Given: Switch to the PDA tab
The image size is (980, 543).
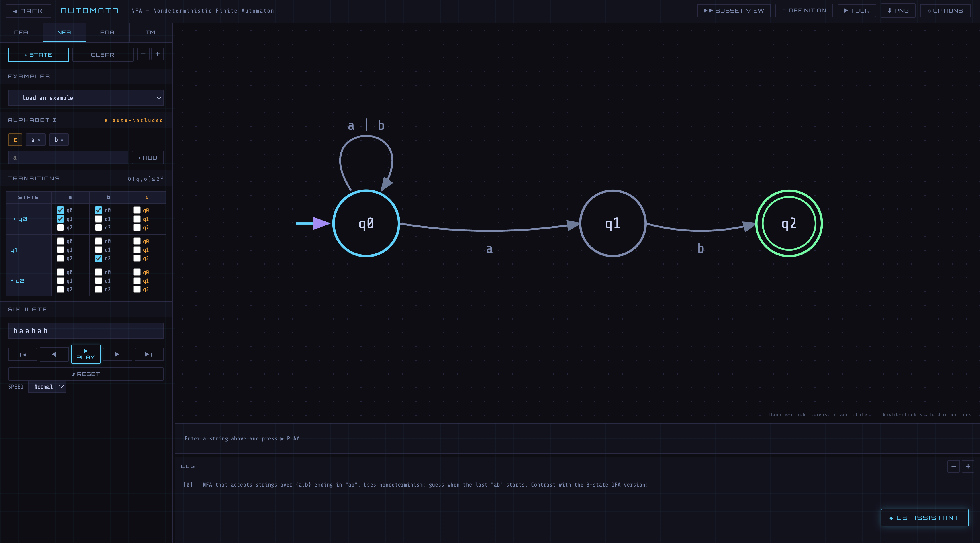Looking at the screenshot, I should (x=107, y=32).
